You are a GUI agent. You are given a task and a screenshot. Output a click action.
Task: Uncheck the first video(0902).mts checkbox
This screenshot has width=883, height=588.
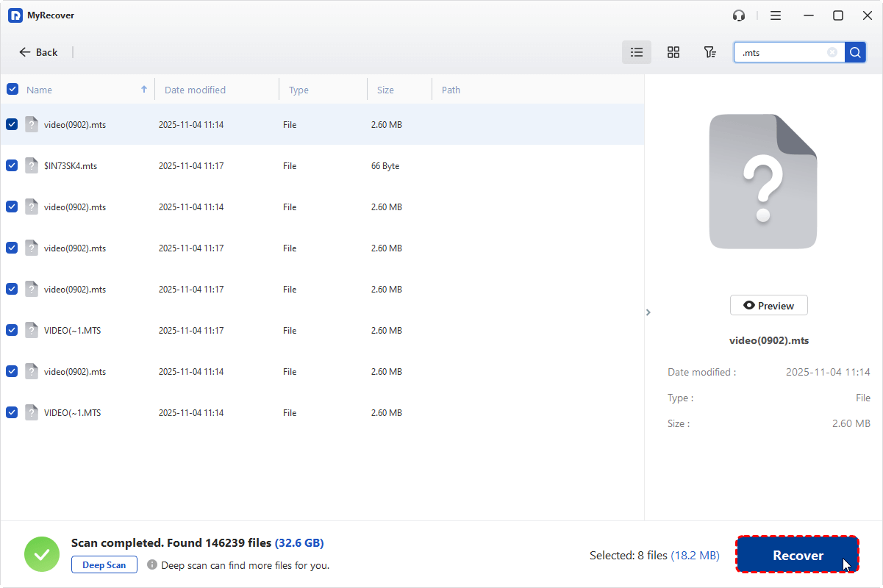coord(12,125)
